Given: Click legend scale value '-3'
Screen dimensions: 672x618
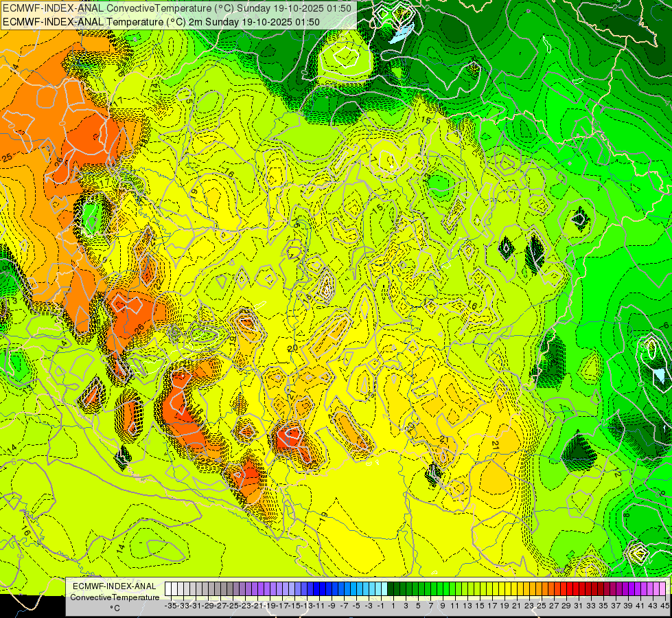Looking at the screenshot, I should tap(369, 606).
